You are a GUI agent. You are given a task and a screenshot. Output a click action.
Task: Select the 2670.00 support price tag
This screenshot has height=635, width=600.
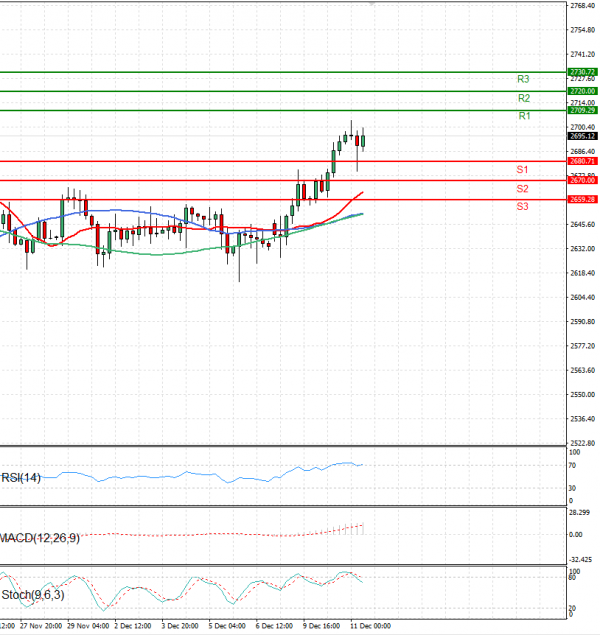[x=583, y=180]
